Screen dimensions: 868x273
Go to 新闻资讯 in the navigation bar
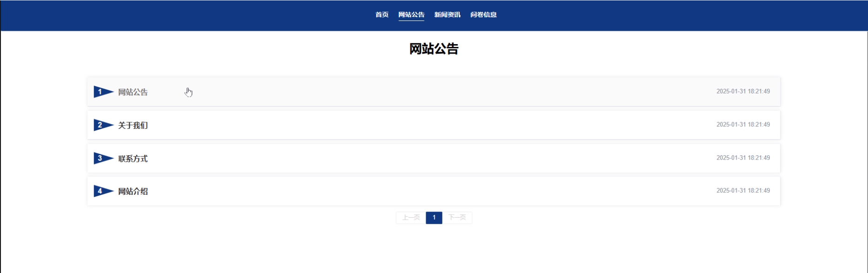[x=447, y=15]
